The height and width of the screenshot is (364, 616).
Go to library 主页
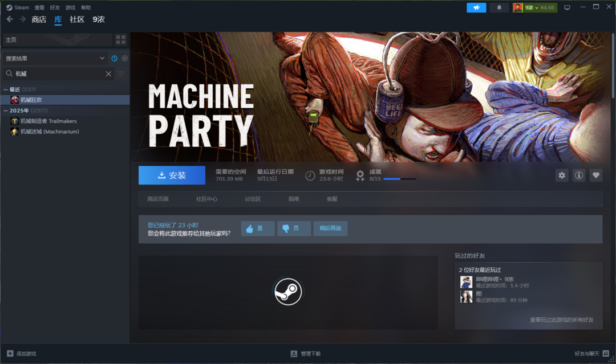(58, 40)
